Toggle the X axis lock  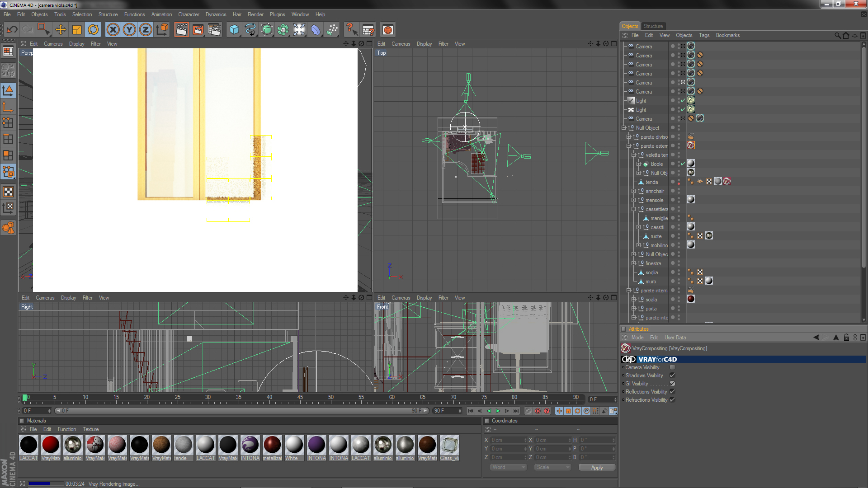click(x=113, y=30)
